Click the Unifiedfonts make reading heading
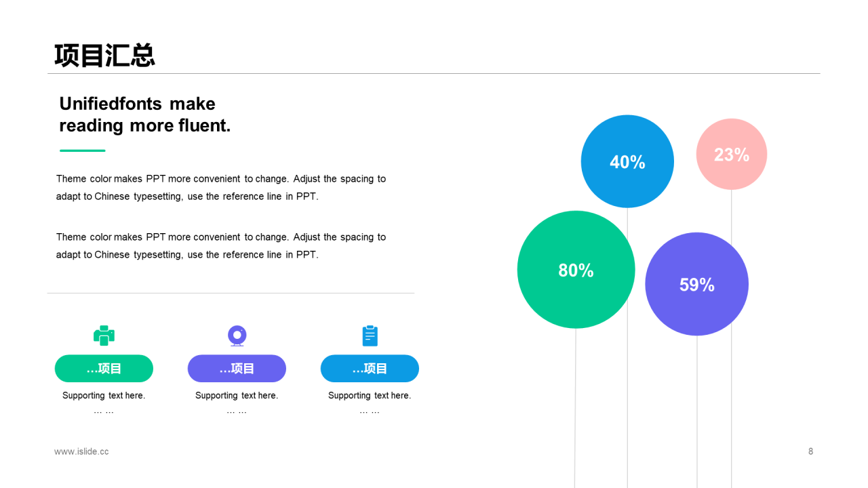Image resolution: width=868 pixels, height=488 pixels. 145,114
